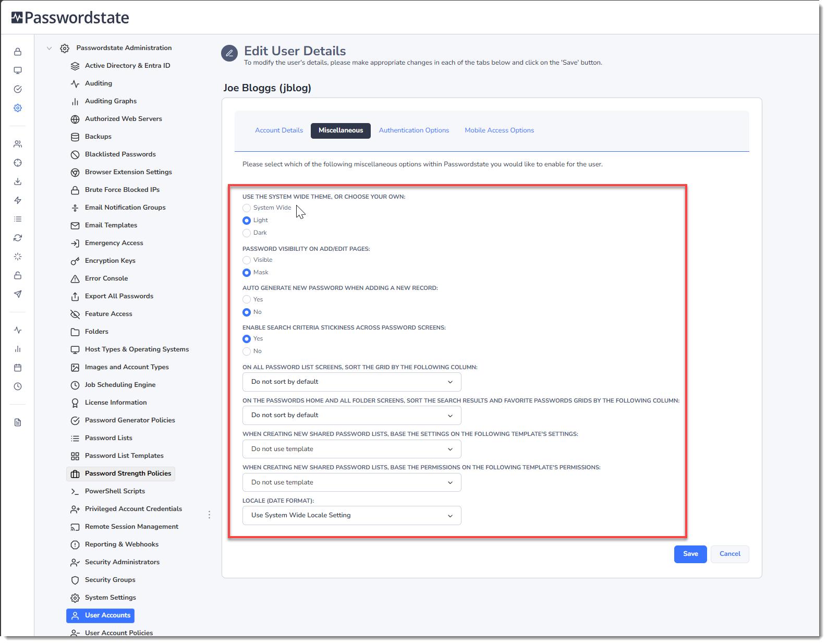Collapse the Passwordstate Administration tree node
This screenshot has width=827, height=644.
pos(50,48)
